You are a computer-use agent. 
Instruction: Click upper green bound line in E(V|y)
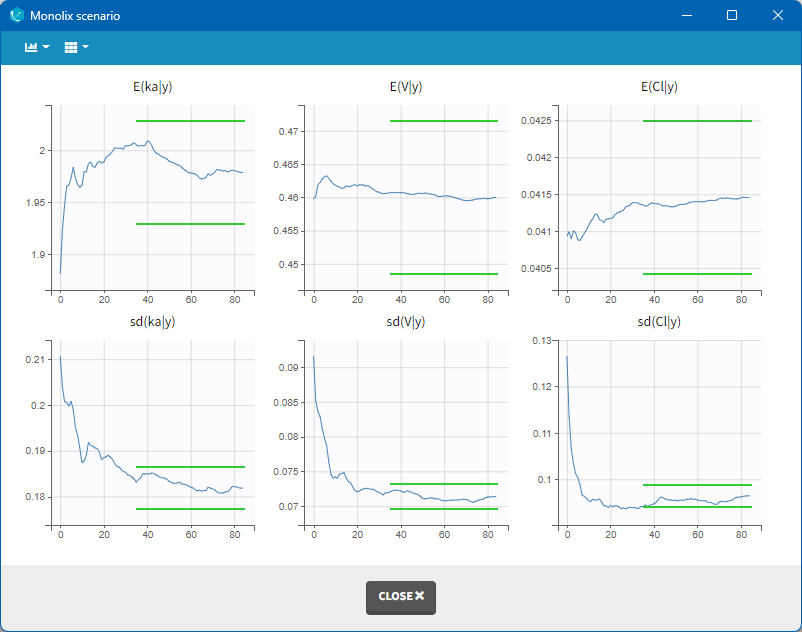[x=443, y=121]
